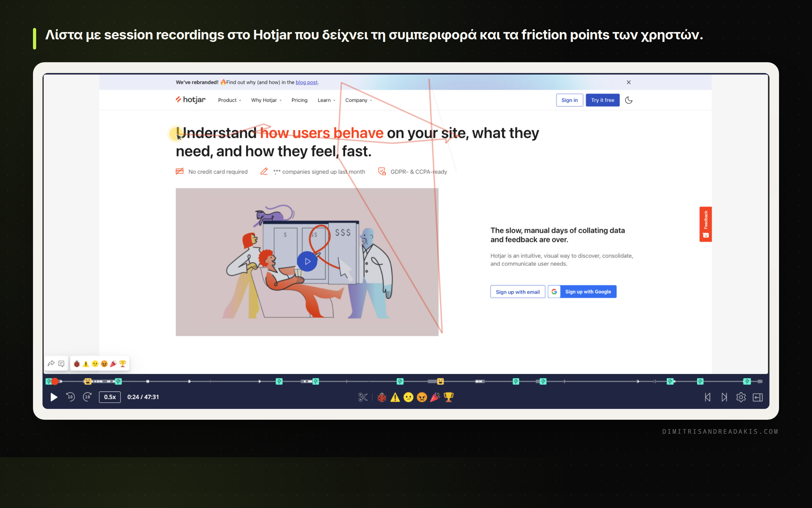Jump to the last lightning marker on timeline
The image size is (812, 508).
pyautogui.click(x=747, y=381)
